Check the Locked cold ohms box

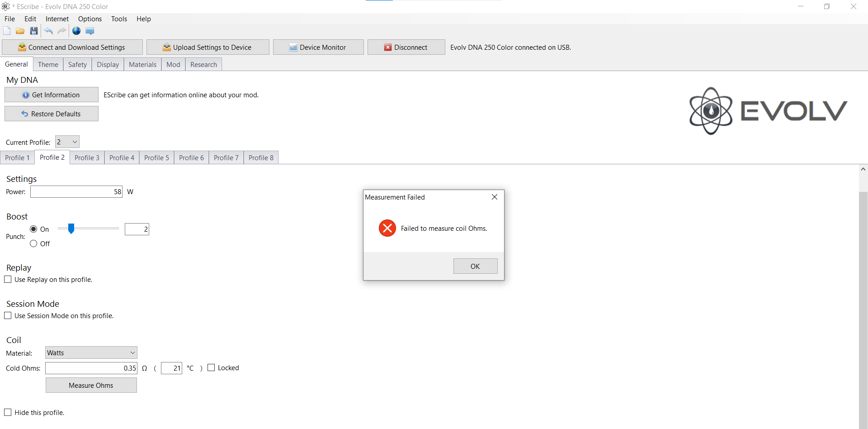click(x=211, y=368)
